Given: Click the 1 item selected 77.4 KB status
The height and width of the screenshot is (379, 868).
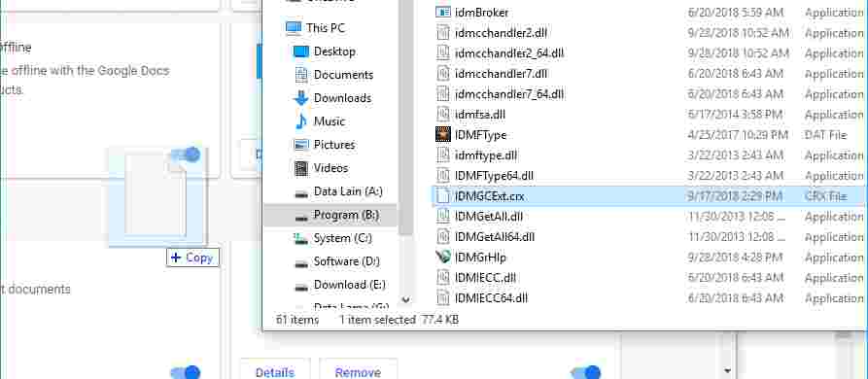Looking at the screenshot, I should click(x=399, y=320).
